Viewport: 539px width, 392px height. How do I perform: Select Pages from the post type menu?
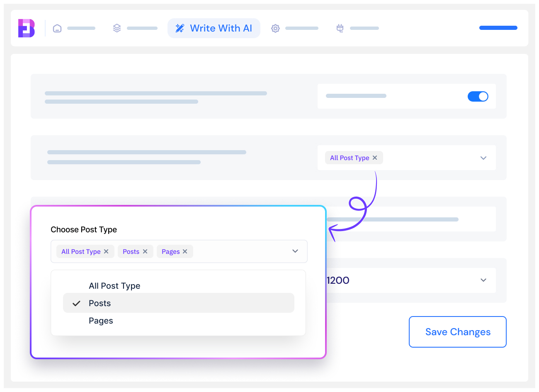[101, 320]
